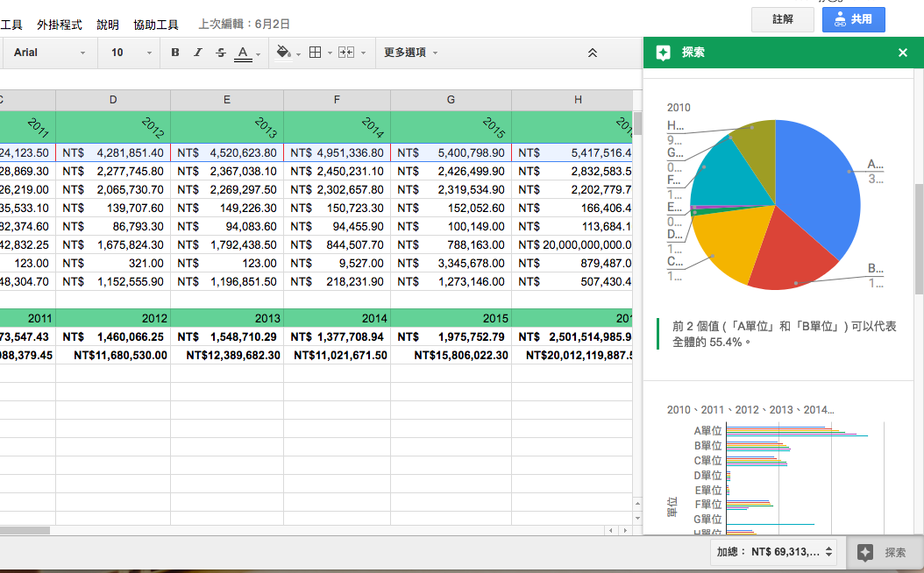Close the 探索 side panel
924x573 pixels.
903,53
